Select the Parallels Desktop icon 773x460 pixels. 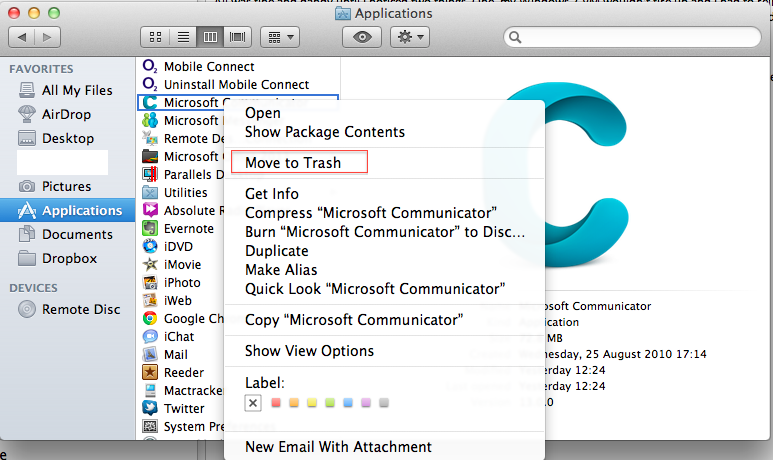(x=150, y=174)
